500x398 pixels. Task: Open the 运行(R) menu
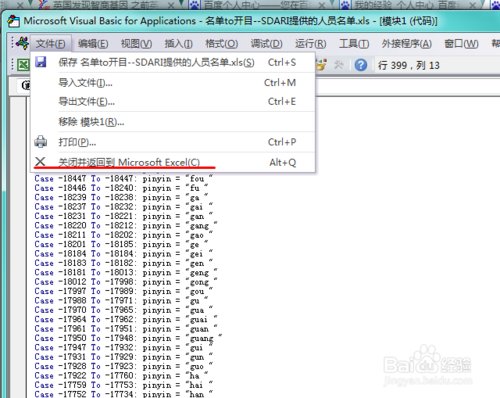click(x=311, y=44)
